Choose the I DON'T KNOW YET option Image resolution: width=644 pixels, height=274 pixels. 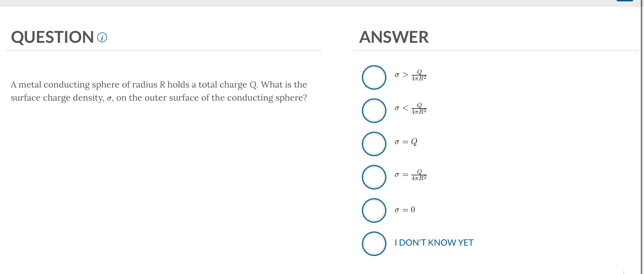click(374, 243)
